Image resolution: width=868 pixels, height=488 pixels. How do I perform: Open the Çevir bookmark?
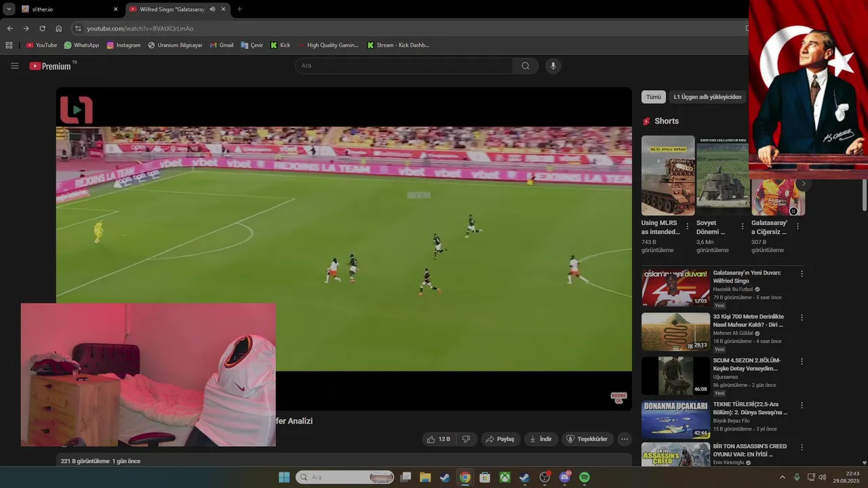pos(252,45)
